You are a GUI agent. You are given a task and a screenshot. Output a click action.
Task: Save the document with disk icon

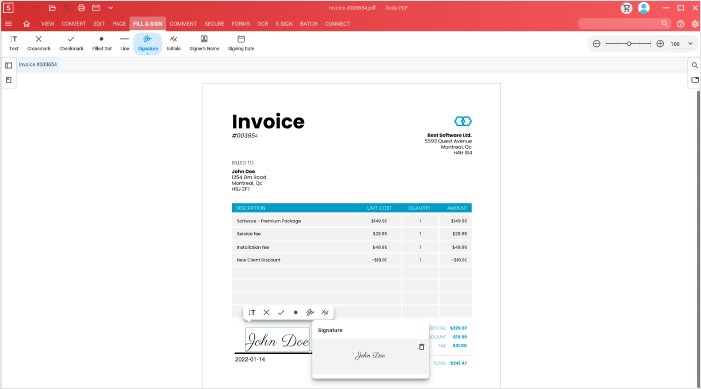(67, 8)
